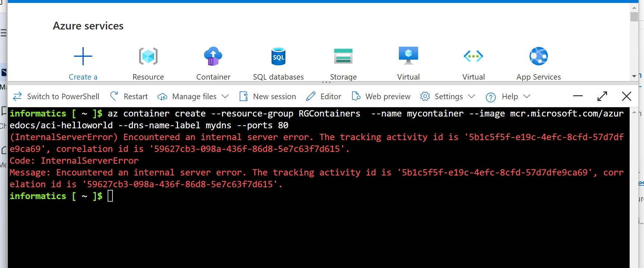Click the 'Code: InternalServerError' line

pyautogui.click(x=74, y=161)
